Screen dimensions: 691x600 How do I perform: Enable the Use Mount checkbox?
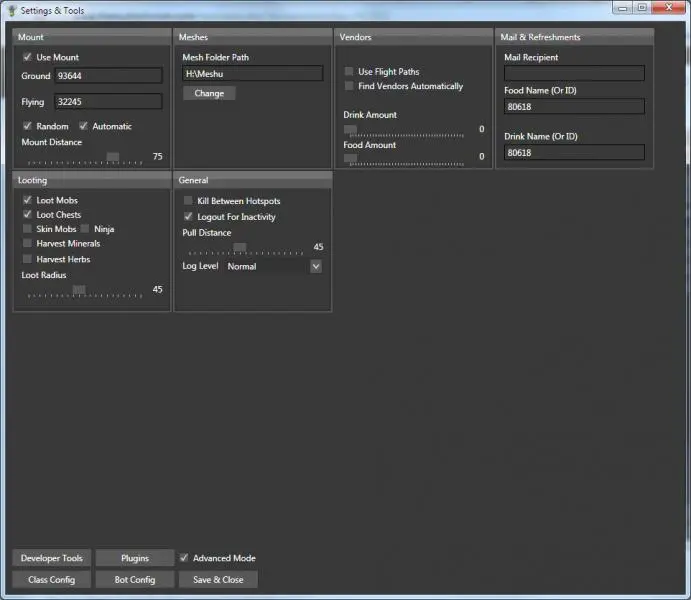click(27, 58)
